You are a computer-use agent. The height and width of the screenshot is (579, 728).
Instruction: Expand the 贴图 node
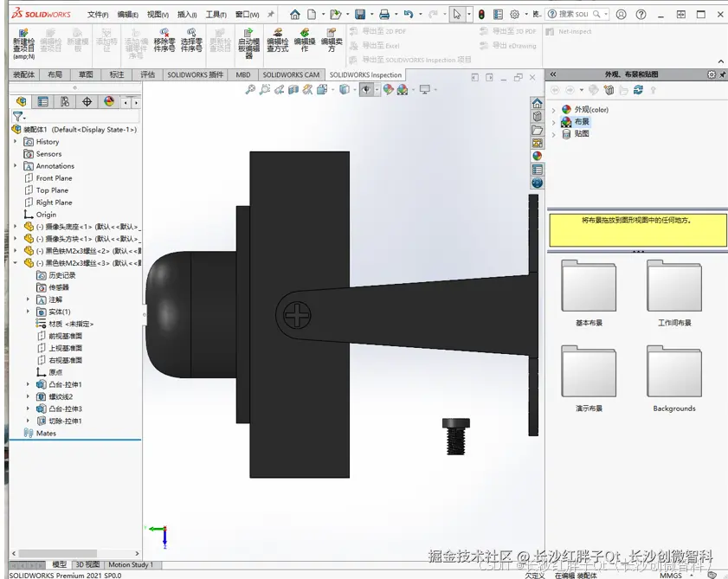pos(553,135)
